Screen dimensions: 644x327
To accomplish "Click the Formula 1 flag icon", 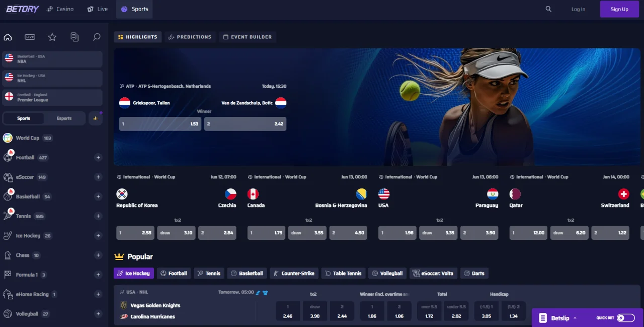I will coord(8,275).
